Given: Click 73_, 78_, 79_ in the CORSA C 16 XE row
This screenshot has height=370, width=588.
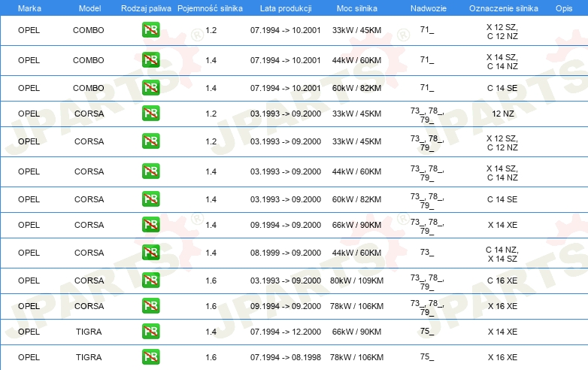Looking at the screenshot, I should [427, 282].
